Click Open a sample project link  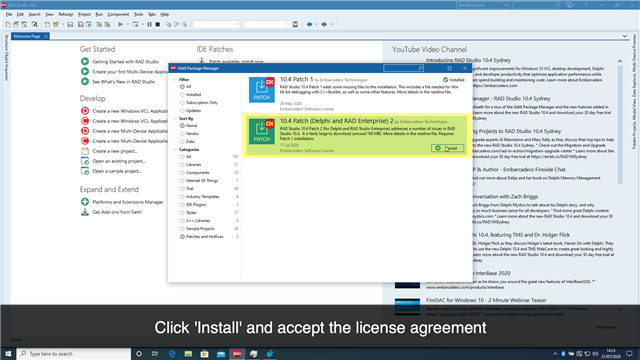[117, 171]
